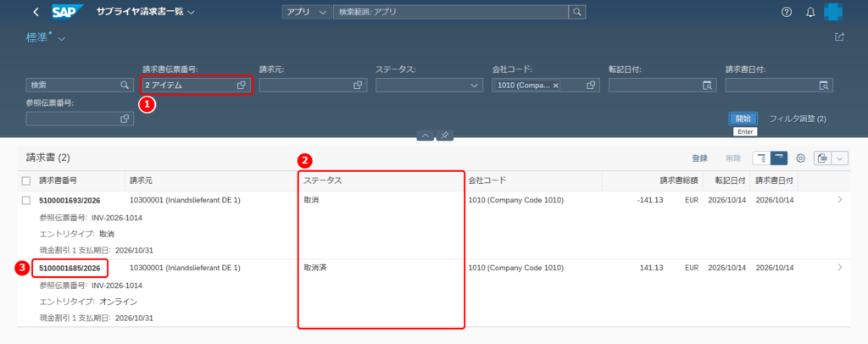868x344 pixels.
Task: Open the SAP logo home link
Action: (x=68, y=12)
